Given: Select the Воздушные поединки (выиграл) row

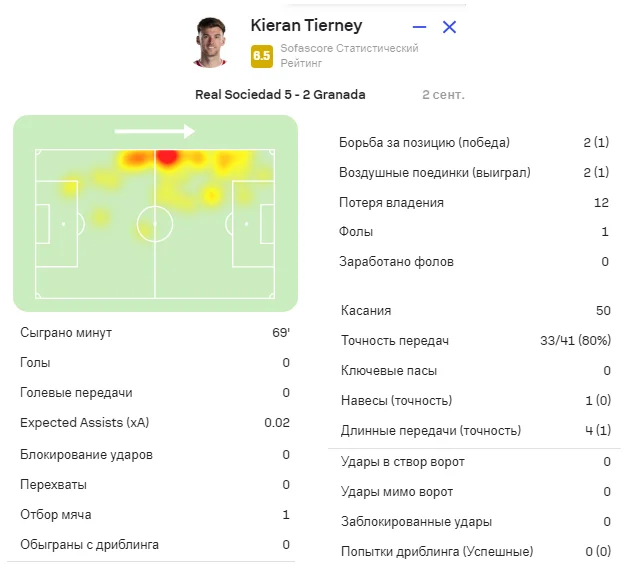Looking at the screenshot, I should pyautogui.click(x=474, y=172).
